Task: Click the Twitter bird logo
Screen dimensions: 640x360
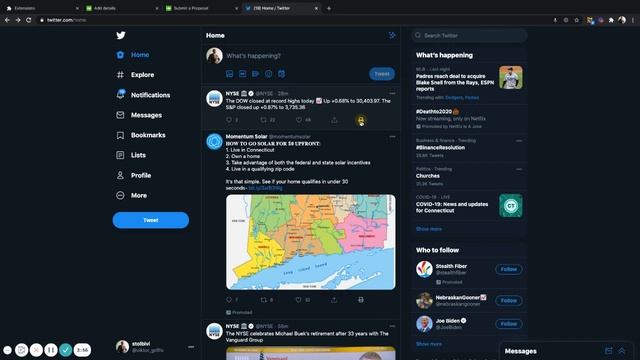Action: [x=120, y=36]
